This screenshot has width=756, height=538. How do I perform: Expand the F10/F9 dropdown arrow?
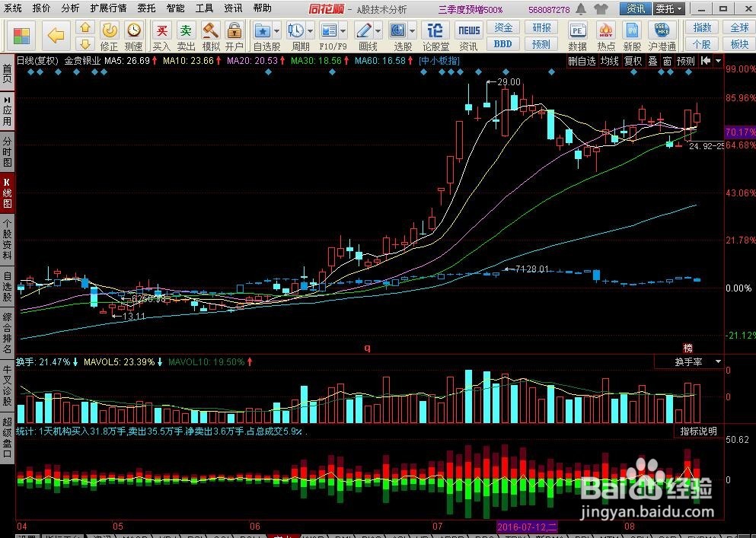click(x=343, y=31)
